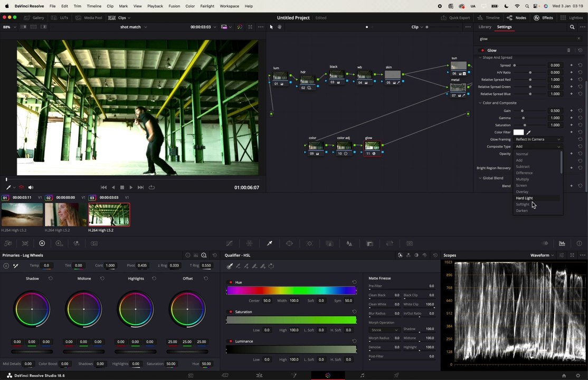Image resolution: width=588 pixels, height=380 pixels.
Task: Open the viewer zoom percentage dropdown
Action: click(10, 27)
